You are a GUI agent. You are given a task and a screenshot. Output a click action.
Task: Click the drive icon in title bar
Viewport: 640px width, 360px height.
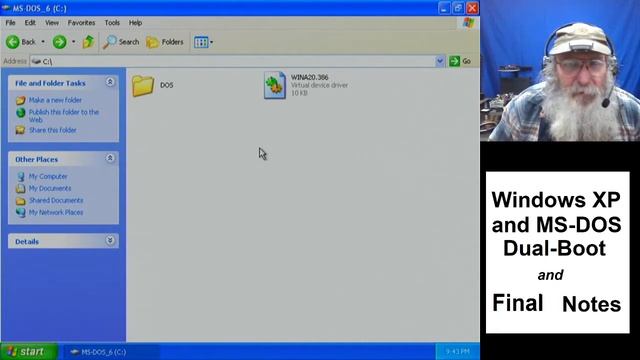[6, 8]
